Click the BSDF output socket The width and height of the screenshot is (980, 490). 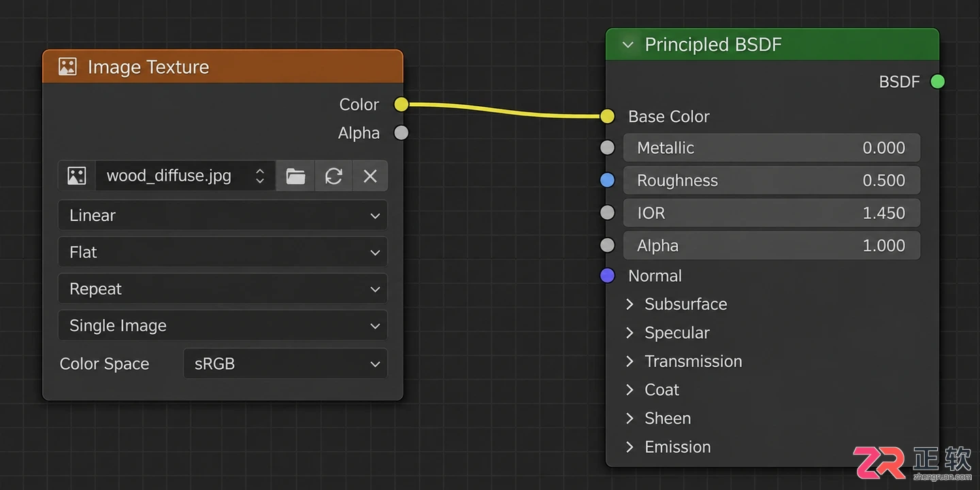[938, 82]
